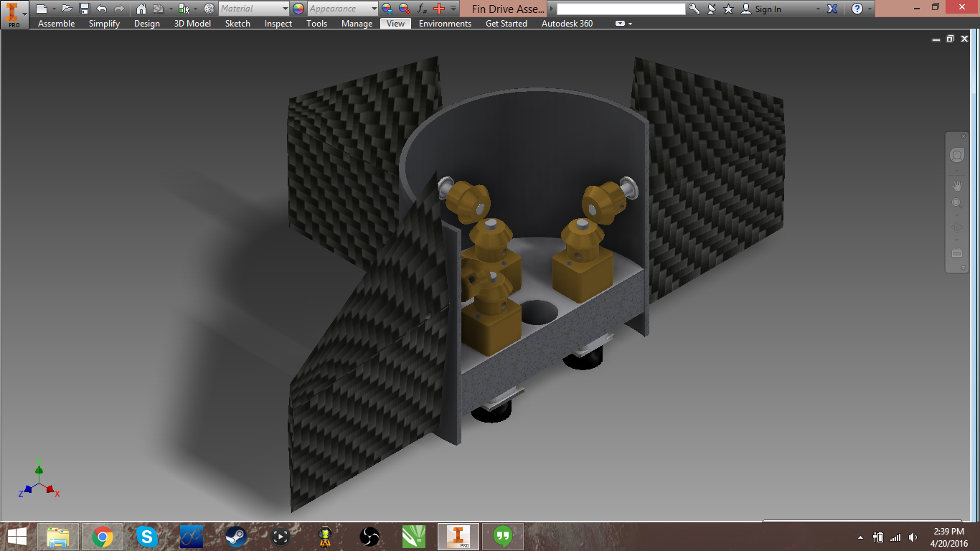980x551 pixels.
Task: Click the Adjust appearance icon
Action: click(x=387, y=9)
